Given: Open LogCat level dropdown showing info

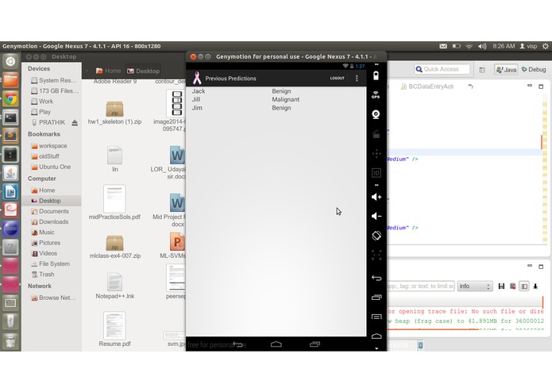Looking at the screenshot, I should point(474,286).
